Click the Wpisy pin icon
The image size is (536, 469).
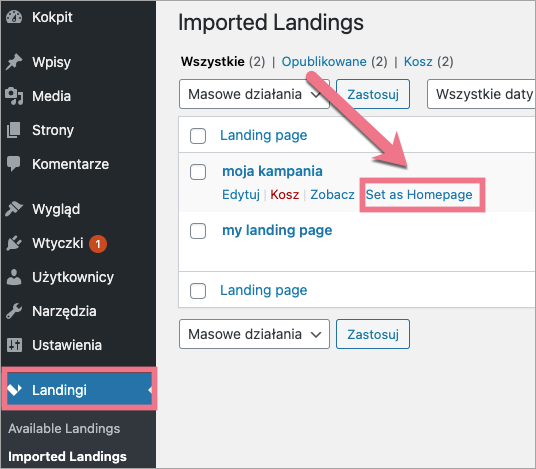14,62
